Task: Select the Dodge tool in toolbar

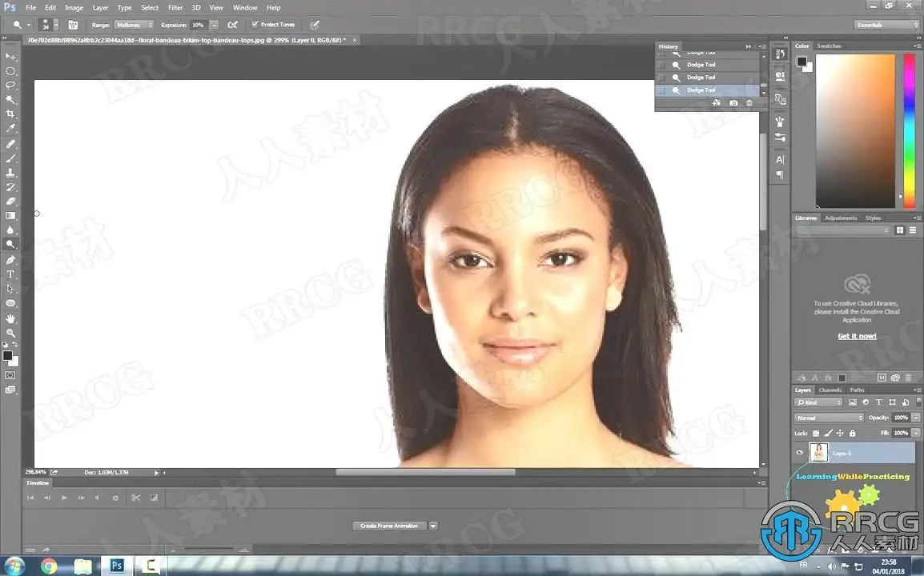Action: pyautogui.click(x=10, y=245)
